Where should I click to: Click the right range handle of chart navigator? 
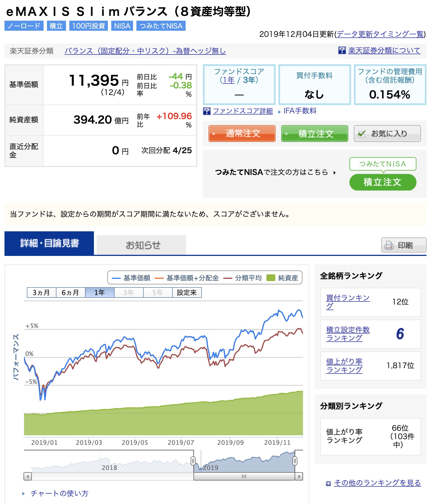pos(295,461)
